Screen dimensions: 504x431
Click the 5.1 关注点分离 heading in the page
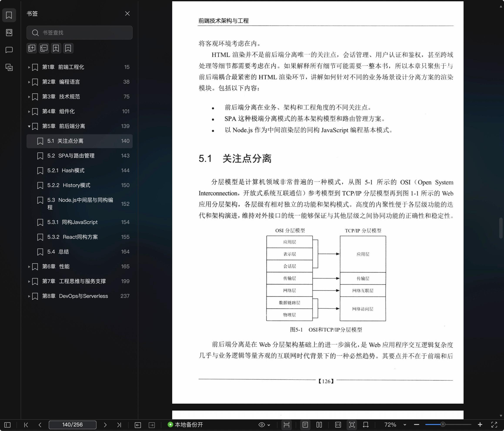click(x=235, y=159)
